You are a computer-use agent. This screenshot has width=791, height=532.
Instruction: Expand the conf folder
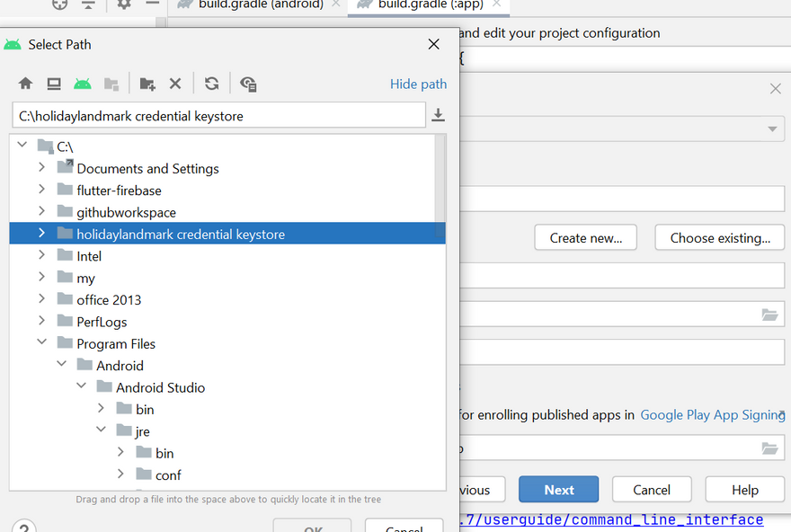tap(121, 474)
